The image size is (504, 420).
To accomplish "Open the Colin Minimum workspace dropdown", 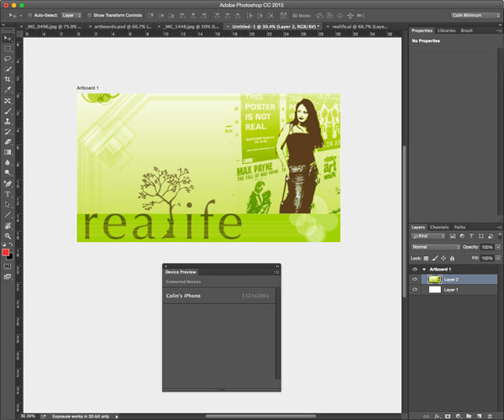I will [475, 15].
